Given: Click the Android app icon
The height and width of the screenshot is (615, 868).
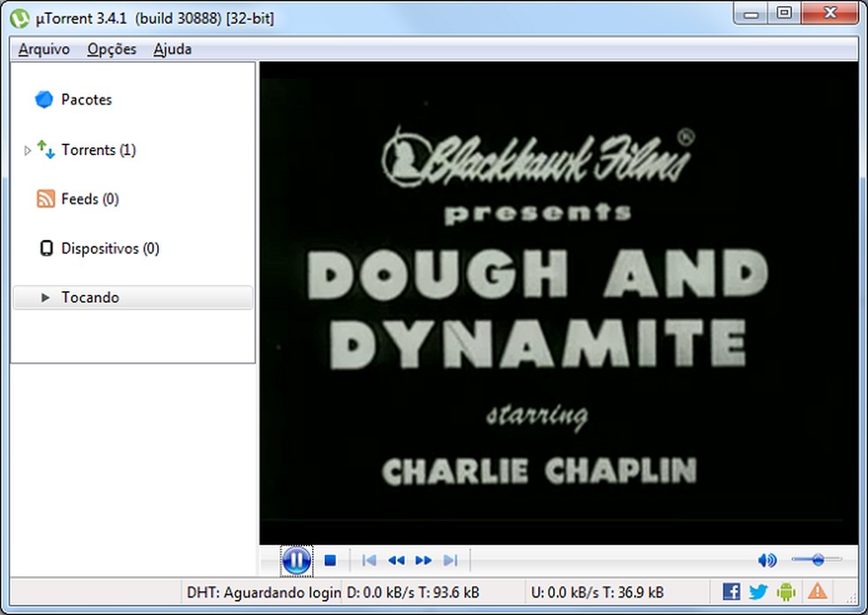Looking at the screenshot, I should pos(786,592).
